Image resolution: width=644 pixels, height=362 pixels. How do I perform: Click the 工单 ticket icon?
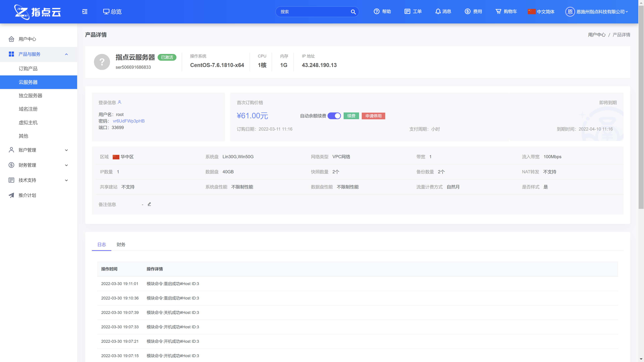click(407, 12)
